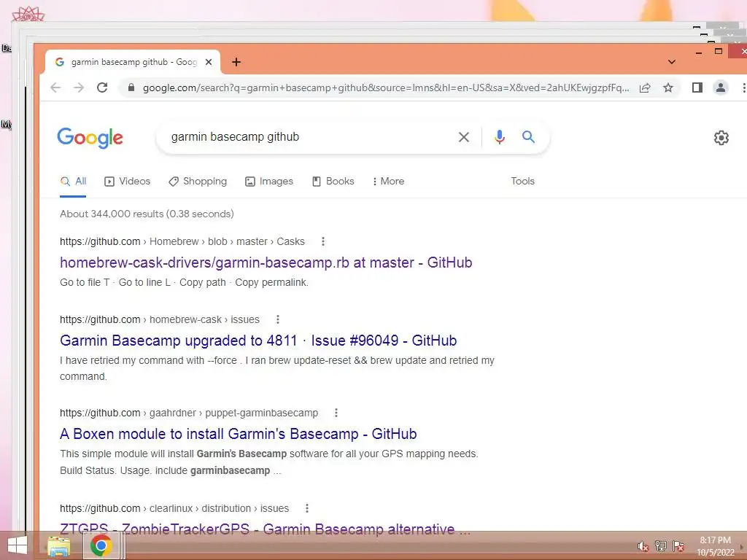Open options for homebrew-cask issues result

[x=278, y=319]
